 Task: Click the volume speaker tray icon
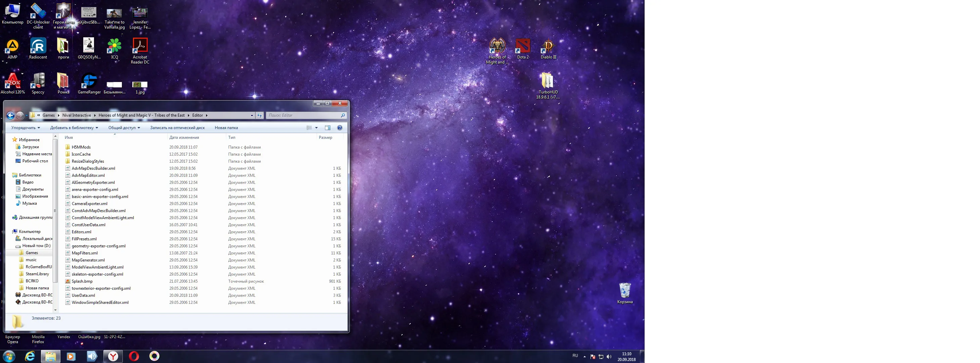(609, 357)
